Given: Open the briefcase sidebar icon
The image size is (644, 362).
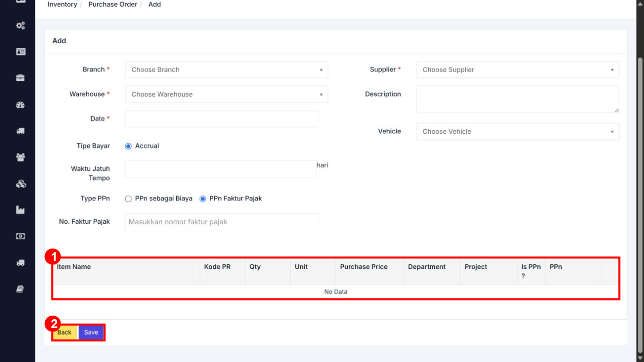Looking at the screenshot, I should 20,78.
